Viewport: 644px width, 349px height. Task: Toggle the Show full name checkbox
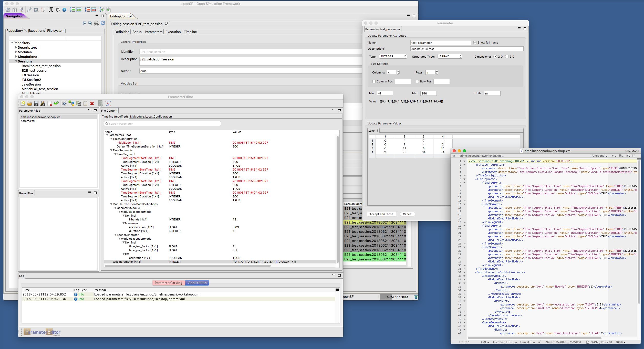pos(475,43)
